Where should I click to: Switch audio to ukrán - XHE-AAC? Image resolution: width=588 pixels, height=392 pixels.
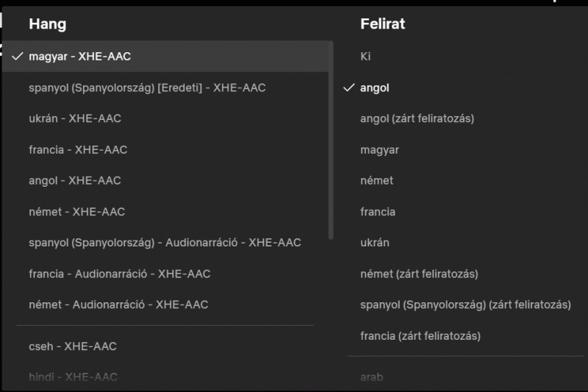75,118
